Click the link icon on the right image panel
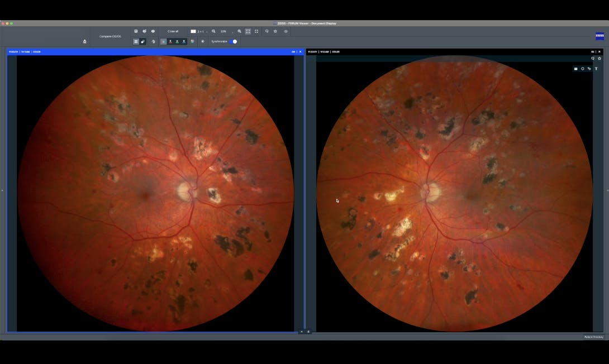Viewport: 609px width, 364px height. pos(589,69)
